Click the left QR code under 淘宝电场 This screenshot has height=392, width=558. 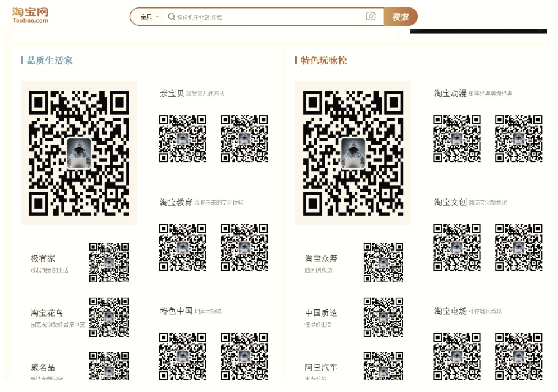point(457,356)
